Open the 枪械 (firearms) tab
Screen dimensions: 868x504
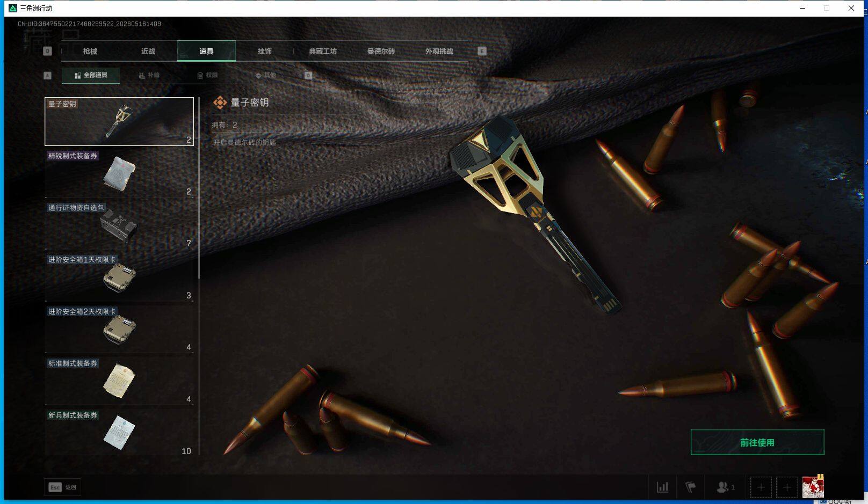click(90, 51)
